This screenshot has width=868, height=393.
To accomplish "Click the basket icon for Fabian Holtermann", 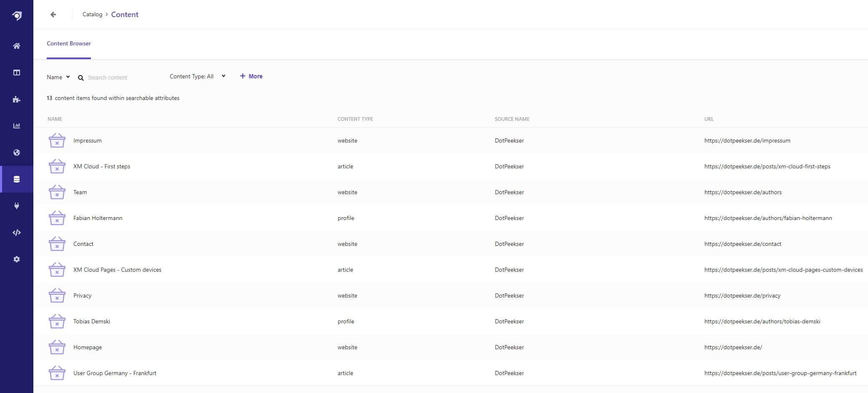I will pyautogui.click(x=57, y=218).
